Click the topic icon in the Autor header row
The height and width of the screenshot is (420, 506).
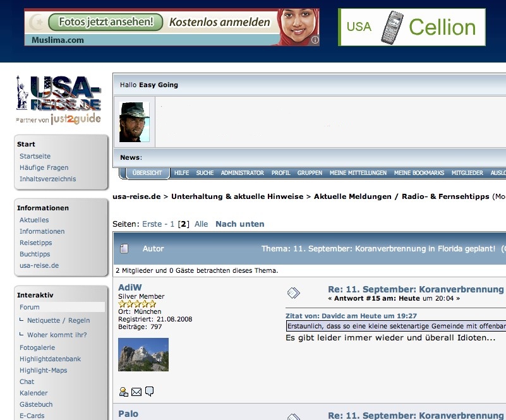click(124, 249)
